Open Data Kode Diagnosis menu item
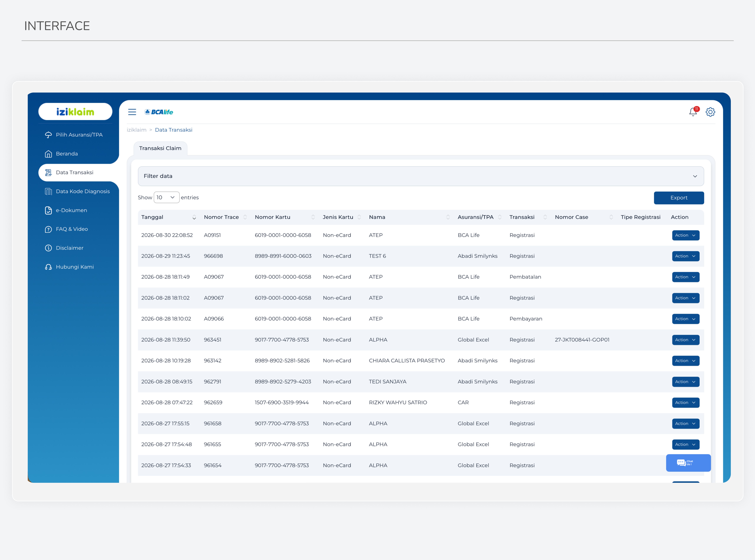The width and height of the screenshot is (755, 560). (x=83, y=192)
